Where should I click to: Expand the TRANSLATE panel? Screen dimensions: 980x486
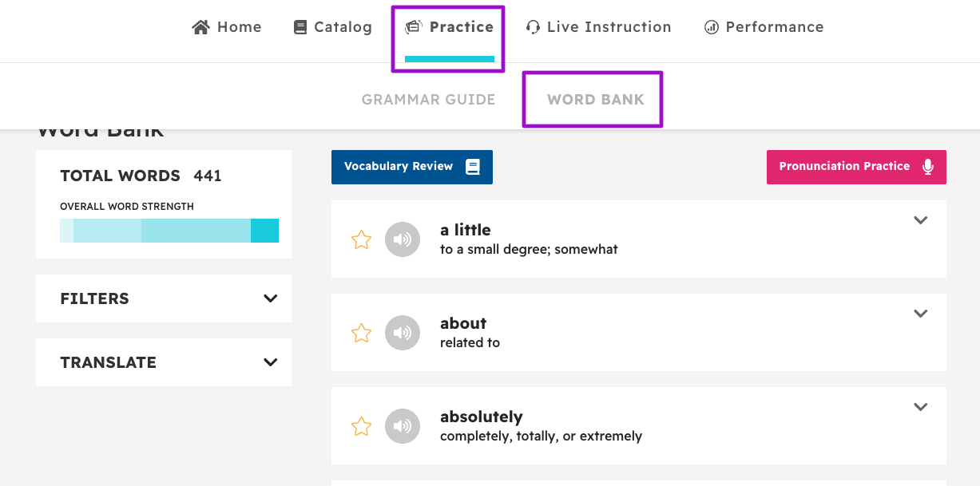point(164,362)
